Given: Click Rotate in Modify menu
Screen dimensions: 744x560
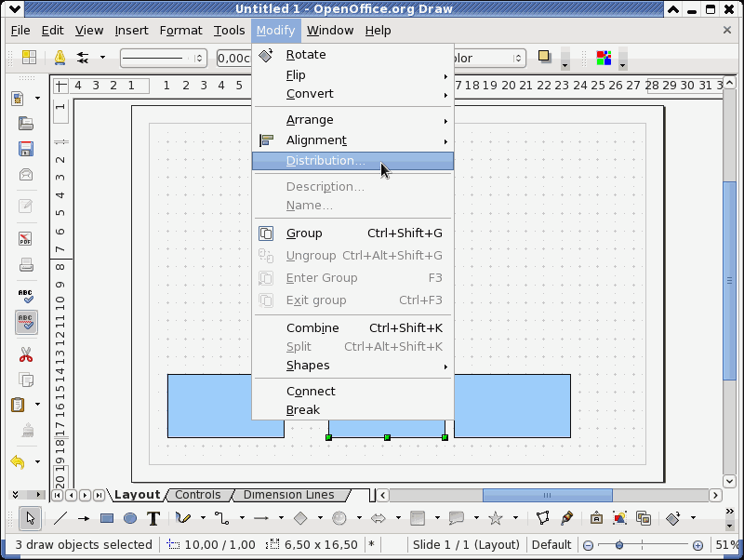Looking at the screenshot, I should (x=353, y=55).
